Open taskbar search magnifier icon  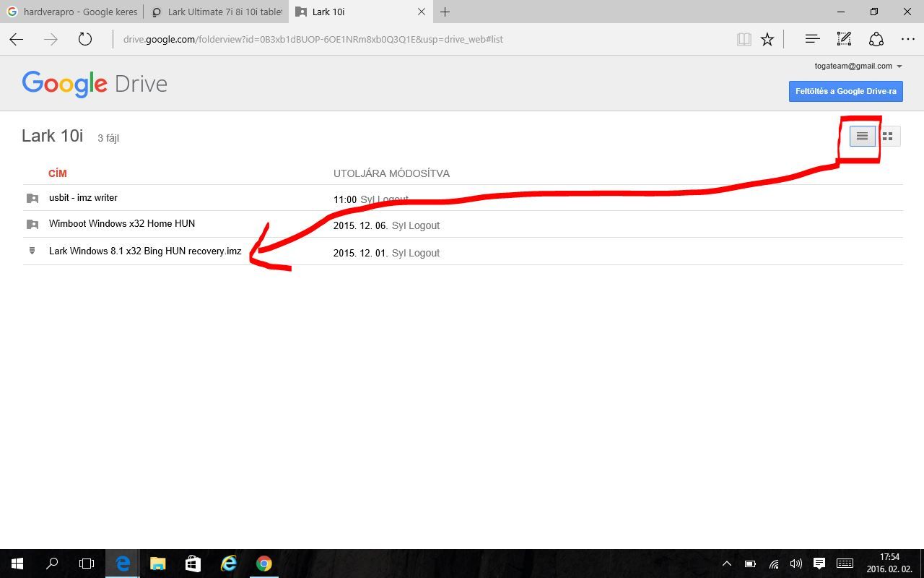[x=52, y=564]
